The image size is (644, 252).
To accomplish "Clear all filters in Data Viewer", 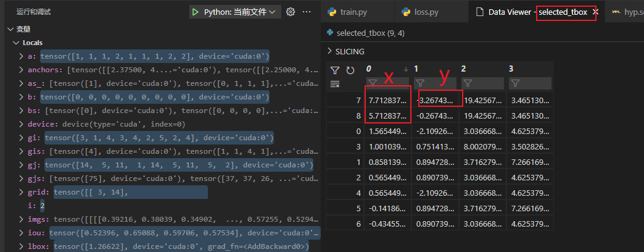I will click(335, 84).
